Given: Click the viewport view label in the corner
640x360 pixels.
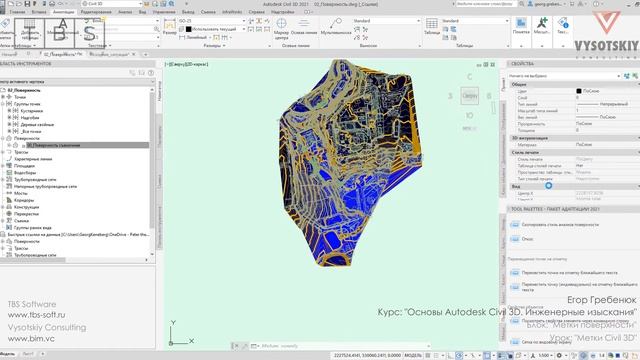Looking at the screenshot, I should point(187,64).
